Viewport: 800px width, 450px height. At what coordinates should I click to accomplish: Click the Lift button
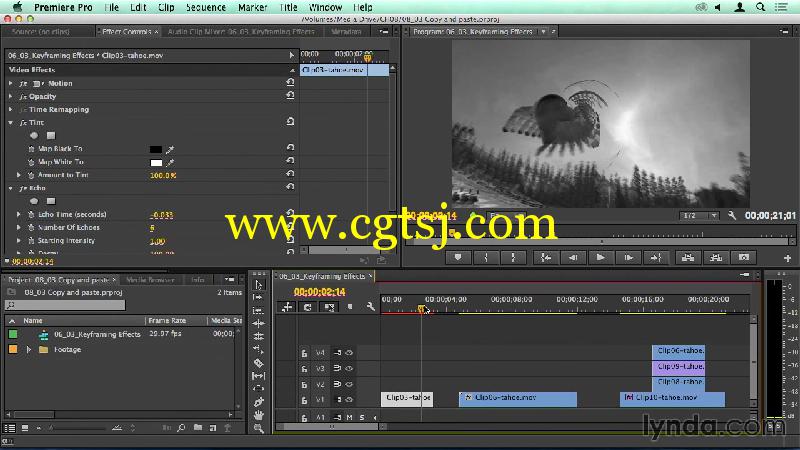point(688,258)
